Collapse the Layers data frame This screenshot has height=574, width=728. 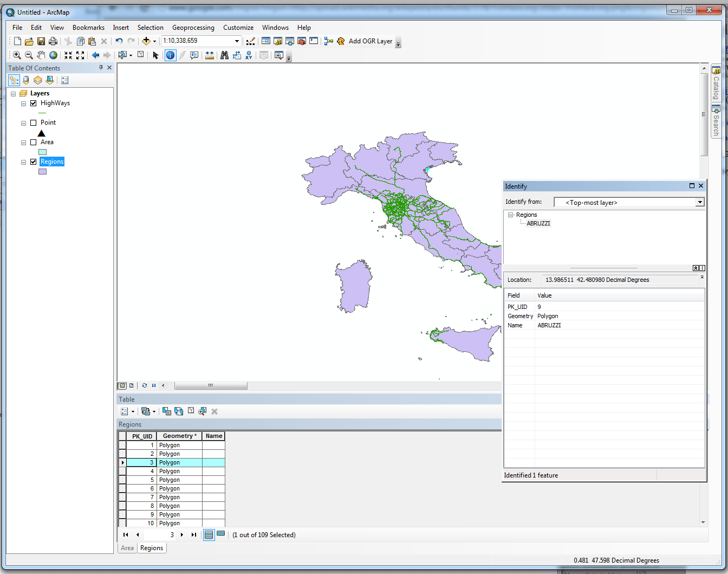point(14,94)
